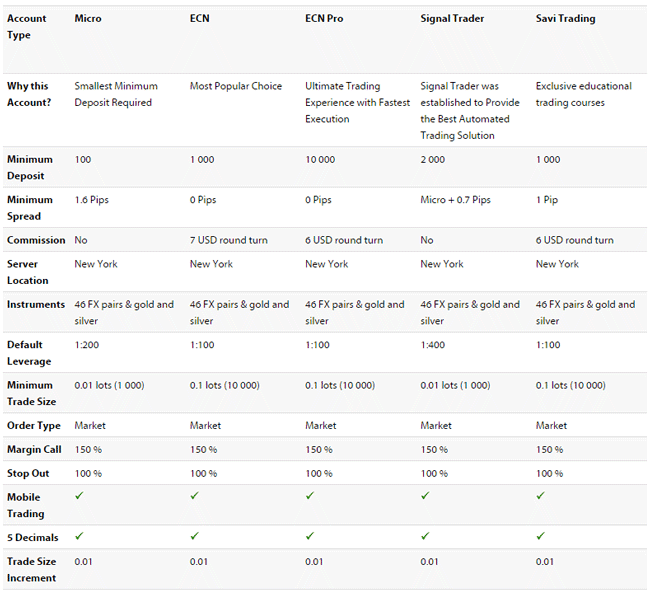Click the Mobile Trading checkmark for ECN
650x595 pixels.
click(x=194, y=495)
